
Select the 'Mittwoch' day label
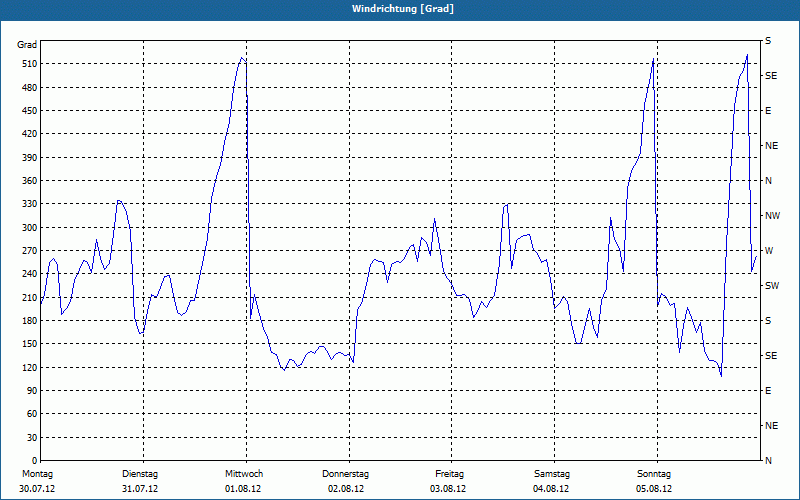tap(244, 474)
